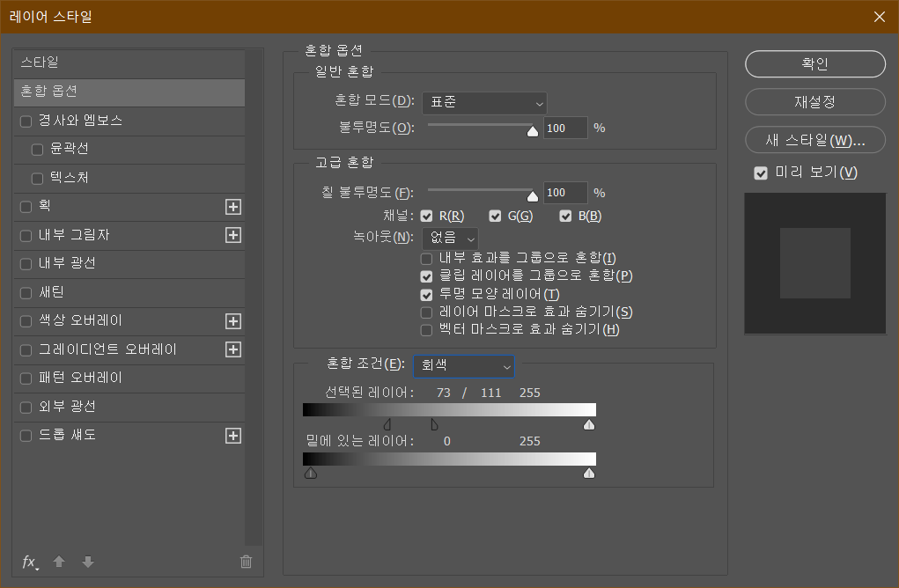Open the 드롭 섀도 settings label
Image resolution: width=899 pixels, height=588 pixels.
click(67, 435)
